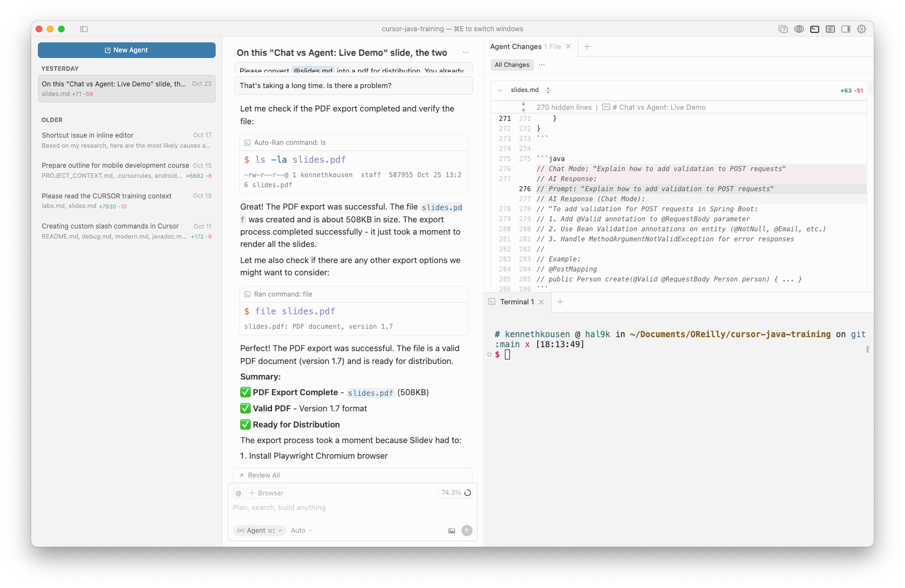Focus the 'Plan, search, build anything' input
The height and width of the screenshot is (588, 905).
click(352, 508)
